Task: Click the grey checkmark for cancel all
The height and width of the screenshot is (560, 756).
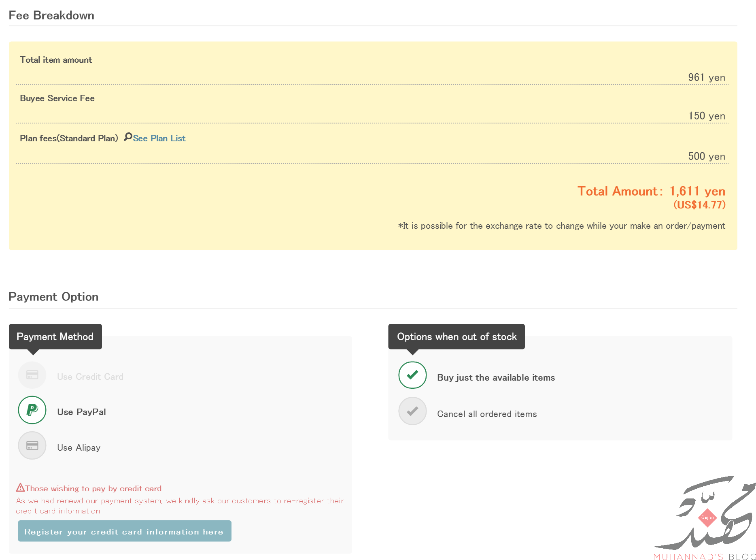Action: (412, 411)
